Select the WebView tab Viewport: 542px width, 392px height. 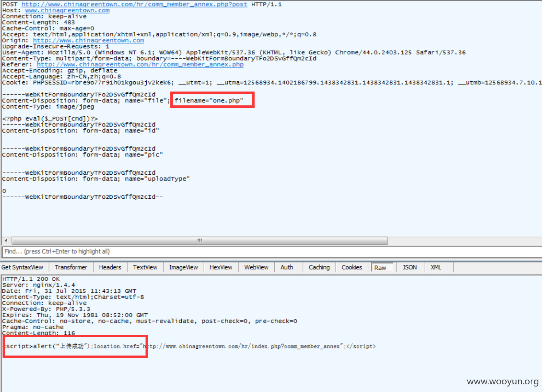point(256,267)
